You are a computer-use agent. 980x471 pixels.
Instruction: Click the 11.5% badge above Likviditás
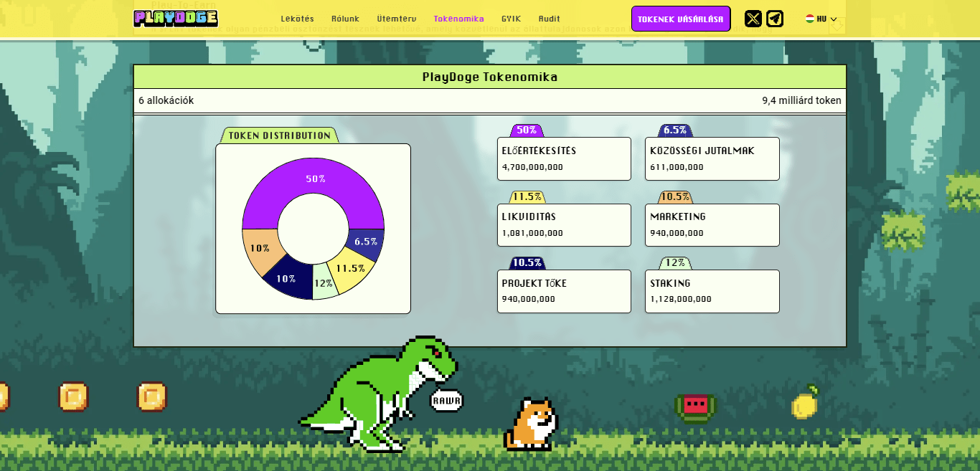click(527, 196)
